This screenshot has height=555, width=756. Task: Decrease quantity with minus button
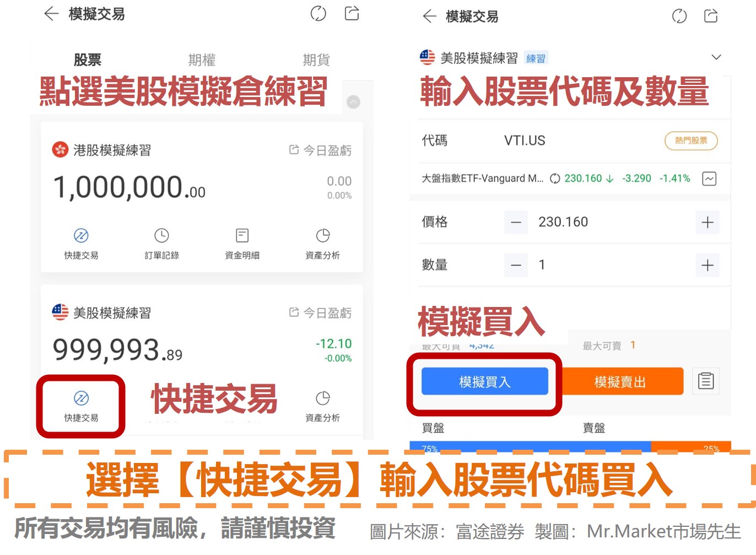(x=516, y=265)
